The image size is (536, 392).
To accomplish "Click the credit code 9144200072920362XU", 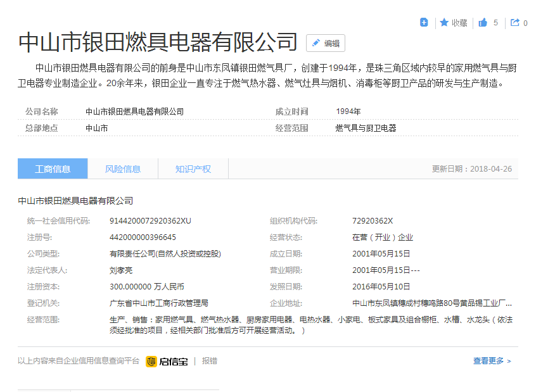I will [x=150, y=221].
